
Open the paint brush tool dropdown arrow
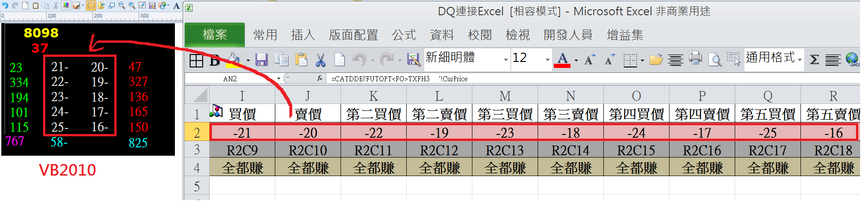click(83, 5)
